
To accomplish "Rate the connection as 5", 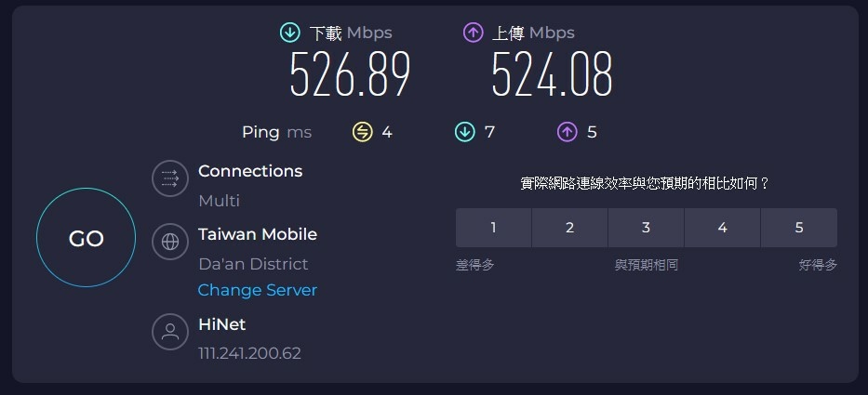I will tap(798, 228).
